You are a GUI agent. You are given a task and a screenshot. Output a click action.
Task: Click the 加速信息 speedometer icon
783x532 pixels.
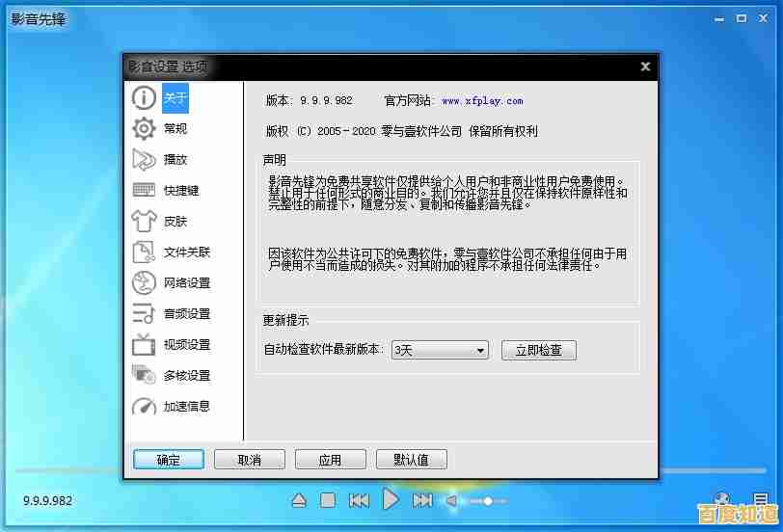tap(144, 407)
